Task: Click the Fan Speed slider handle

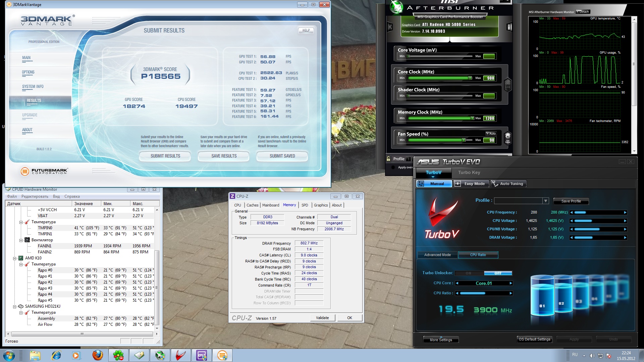Action: (464, 140)
